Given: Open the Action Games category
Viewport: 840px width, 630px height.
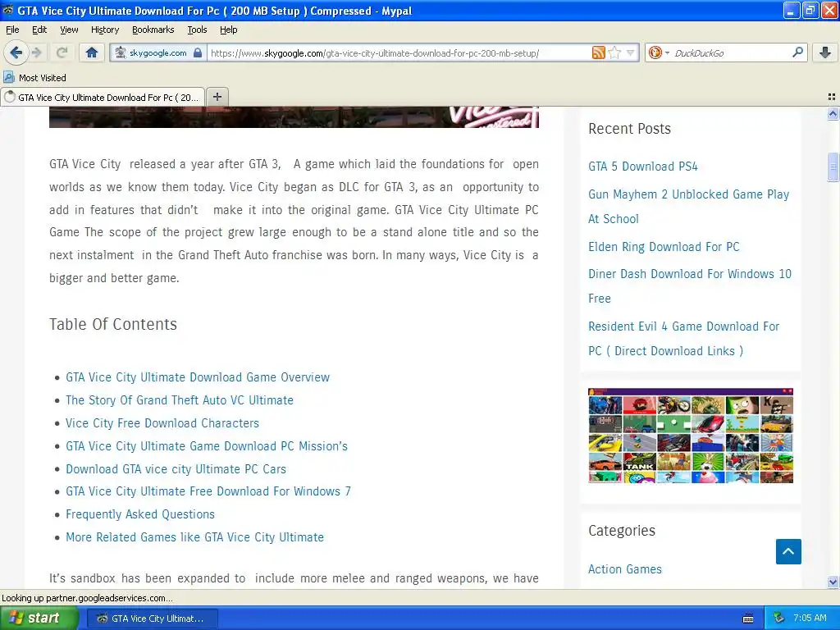Looking at the screenshot, I should click(624, 569).
